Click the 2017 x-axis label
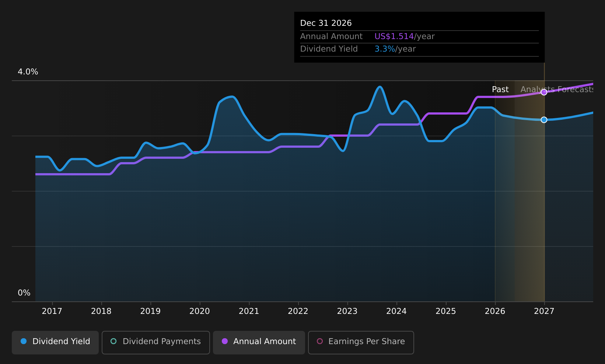 point(52,311)
